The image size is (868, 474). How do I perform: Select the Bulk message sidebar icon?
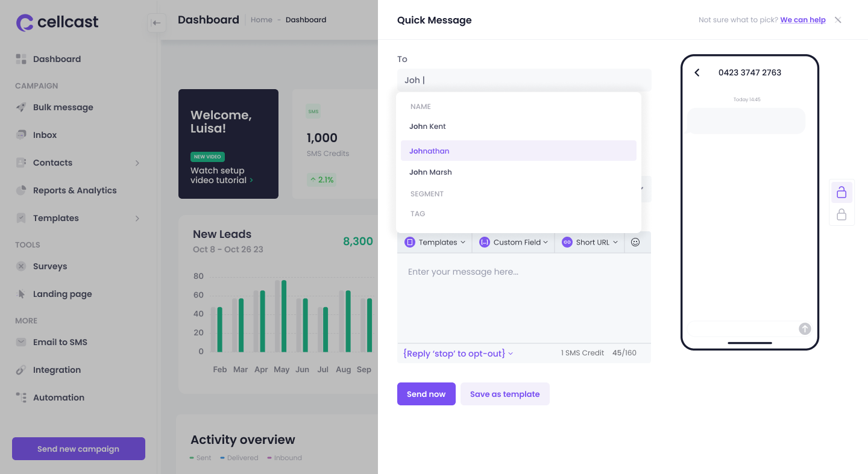pyautogui.click(x=20, y=107)
